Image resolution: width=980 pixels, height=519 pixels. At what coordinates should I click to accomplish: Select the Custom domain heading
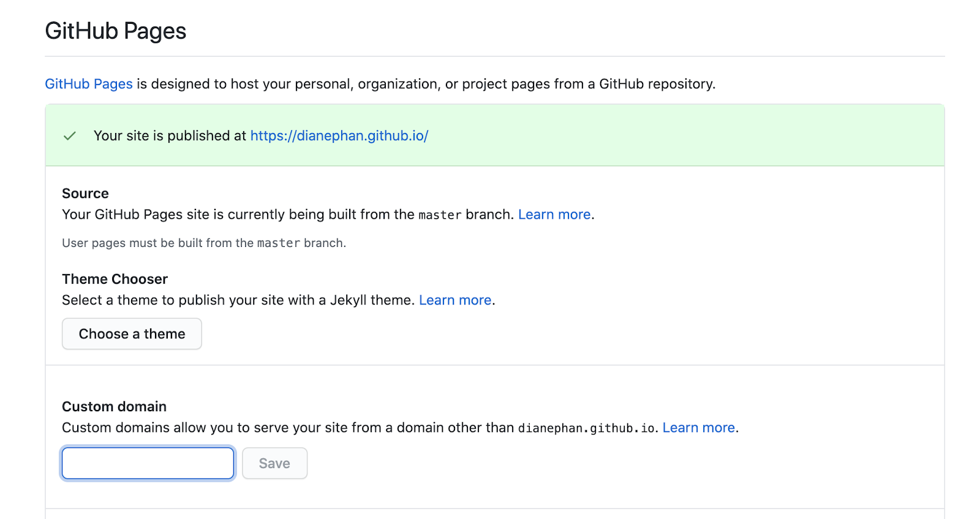(114, 407)
